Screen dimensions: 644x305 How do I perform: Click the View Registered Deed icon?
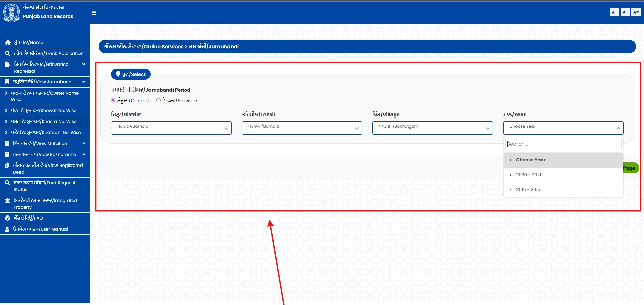pos(7,166)
